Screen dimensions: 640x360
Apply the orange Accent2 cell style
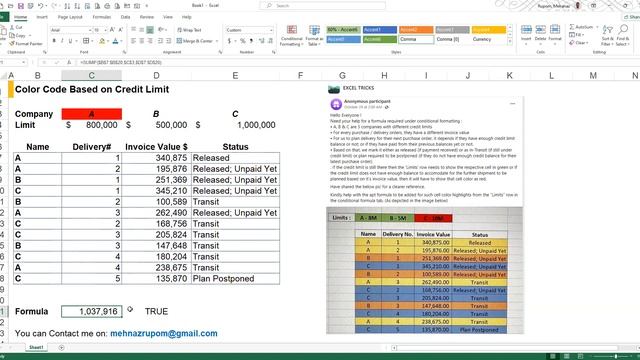point(416,30)
